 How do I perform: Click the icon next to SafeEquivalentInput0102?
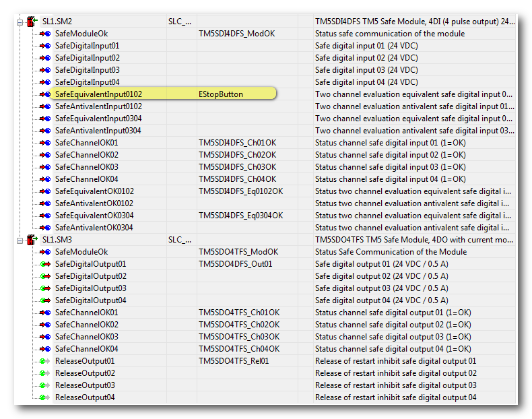[x=45, y=94]
